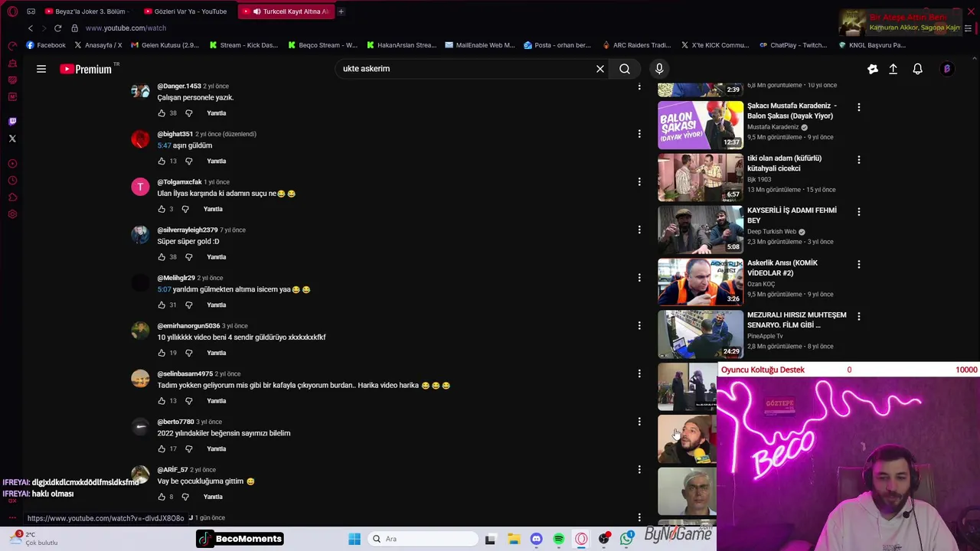Open the Balon Şakası video thumbnail
This screenshot has width=980, height=551.
[x=700, y=125]
